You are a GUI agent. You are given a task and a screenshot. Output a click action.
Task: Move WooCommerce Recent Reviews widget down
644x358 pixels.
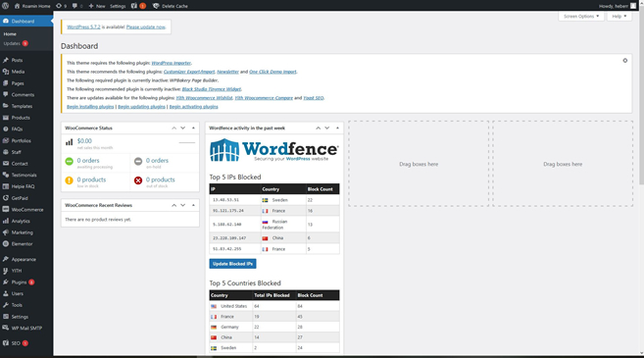click(x=183, y=205)
